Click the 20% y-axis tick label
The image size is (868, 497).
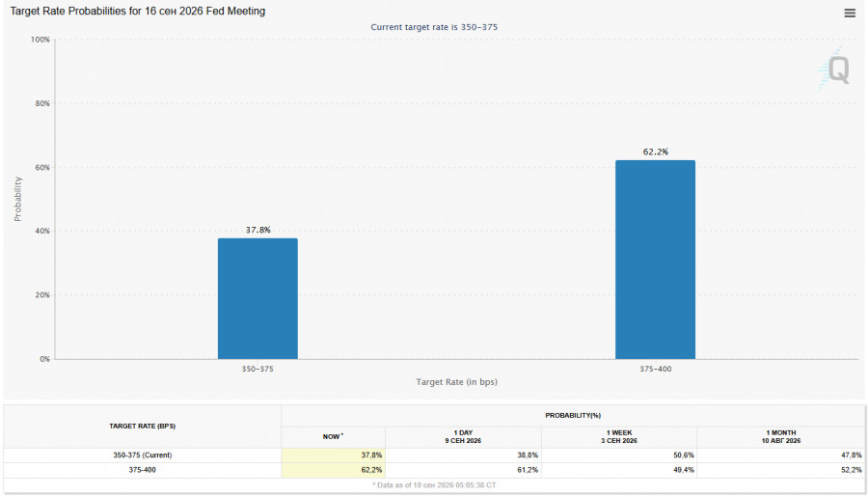(x=42, y=295)
